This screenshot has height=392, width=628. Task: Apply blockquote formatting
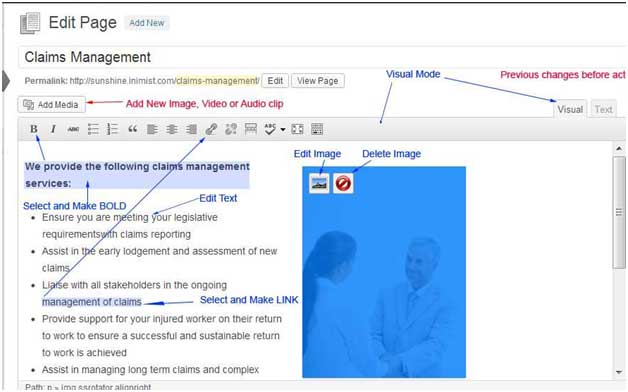point(133,129)
